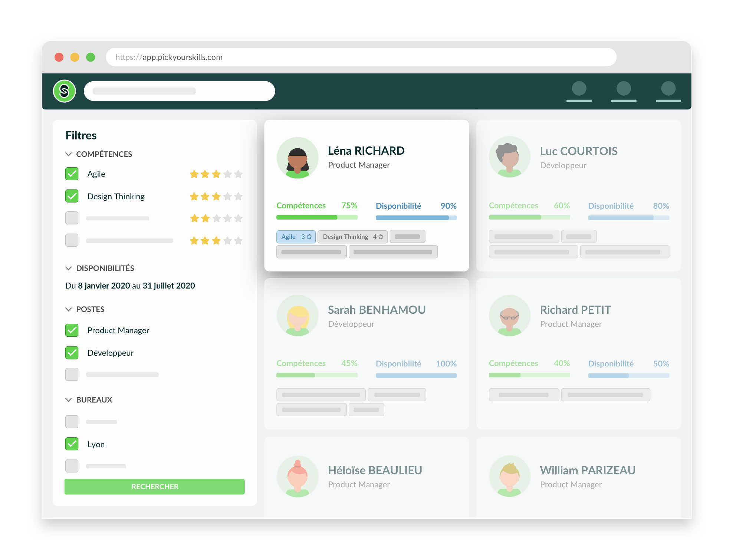This screenshot has width=733, height=560.
Task: Open Richard PETIT's avatar
Action: (x=510, y=316)
